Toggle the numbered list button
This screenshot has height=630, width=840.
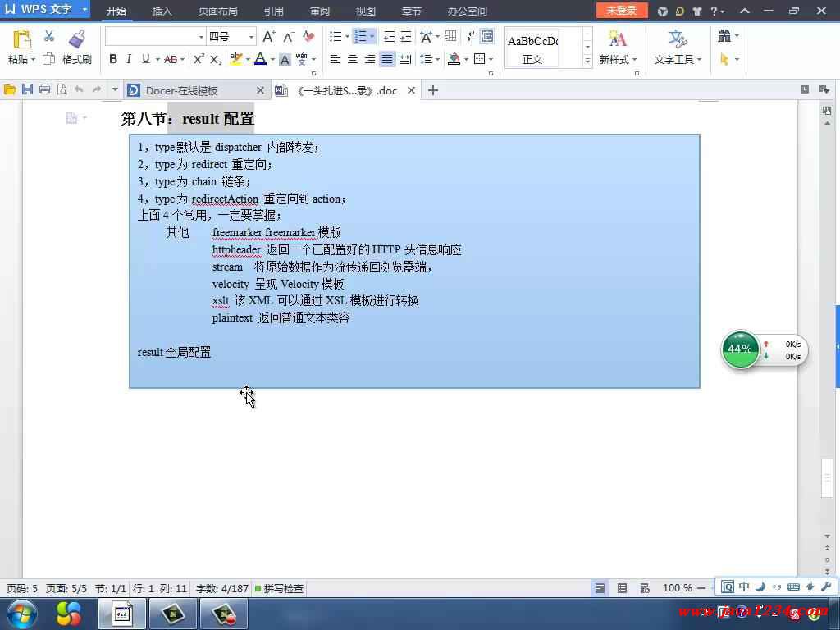[x=361, y=36]
